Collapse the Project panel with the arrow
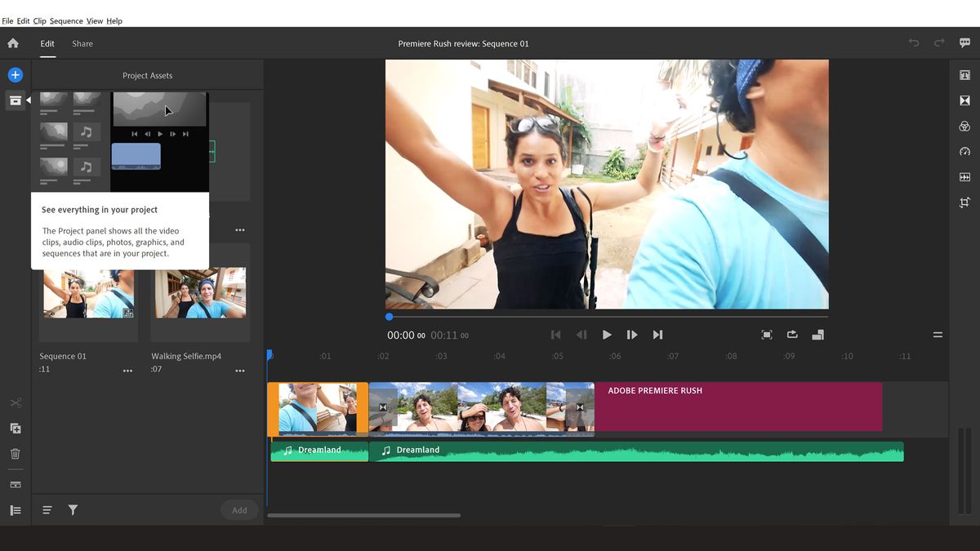Screen dimensions: 980x551 point(27,100)
